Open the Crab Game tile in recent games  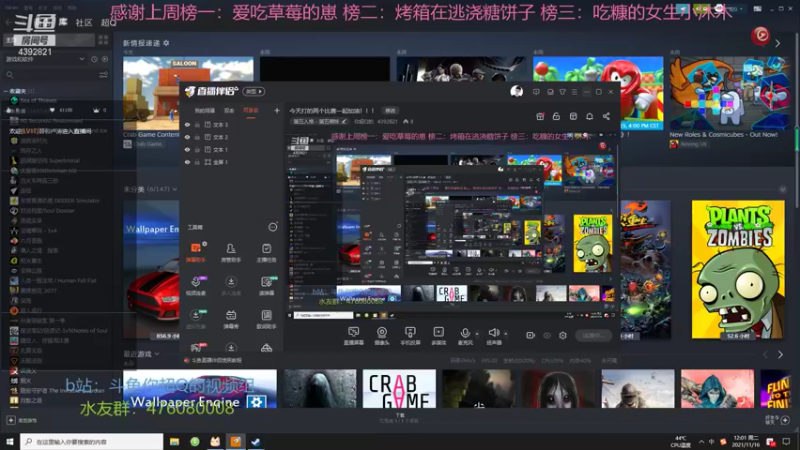point(399,389)
